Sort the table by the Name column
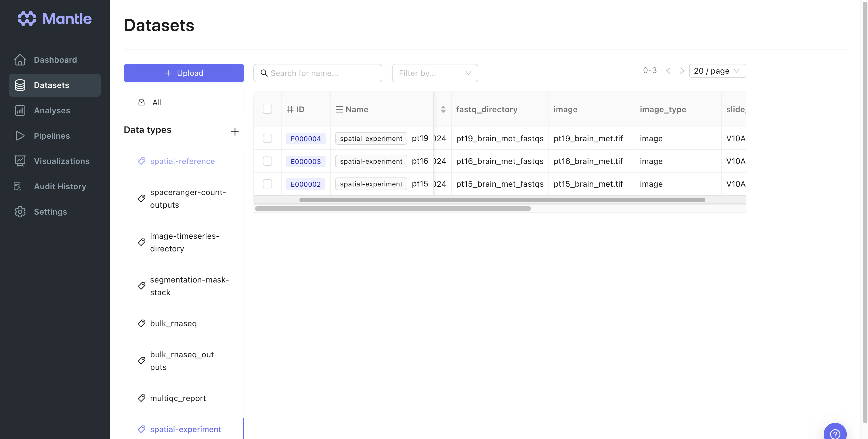 click(443, 109)
